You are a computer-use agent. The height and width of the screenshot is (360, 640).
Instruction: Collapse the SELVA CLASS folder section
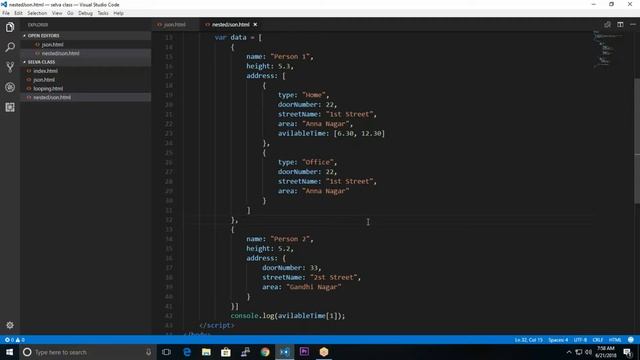pyautogui.click(x=86, y=62)
